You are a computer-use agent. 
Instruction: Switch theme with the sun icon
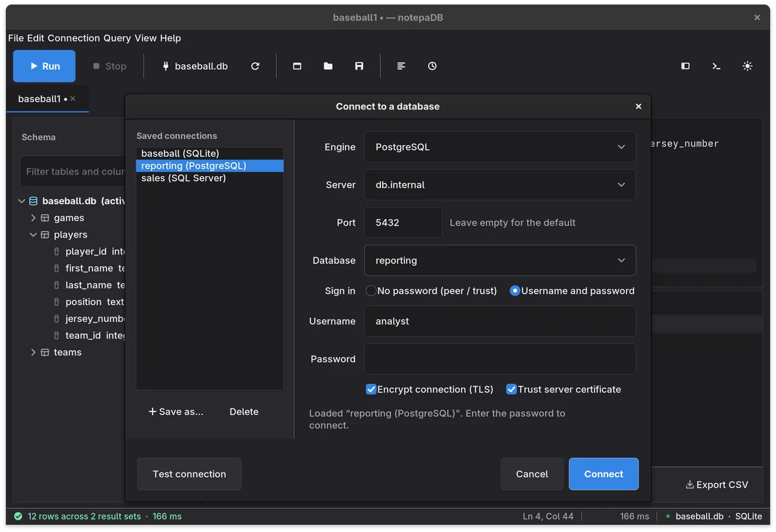point(748,66)
